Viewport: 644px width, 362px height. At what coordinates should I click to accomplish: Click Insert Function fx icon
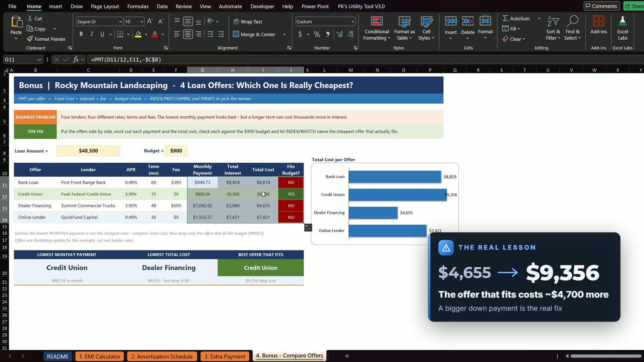pyautogui.click(x=75, y=60)
